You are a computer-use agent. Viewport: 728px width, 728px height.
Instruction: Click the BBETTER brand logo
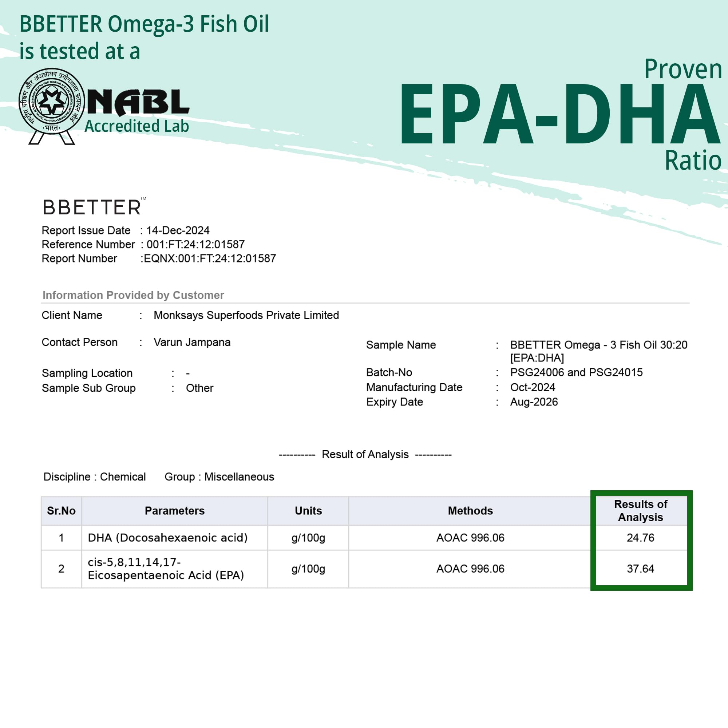pos(93,207)
